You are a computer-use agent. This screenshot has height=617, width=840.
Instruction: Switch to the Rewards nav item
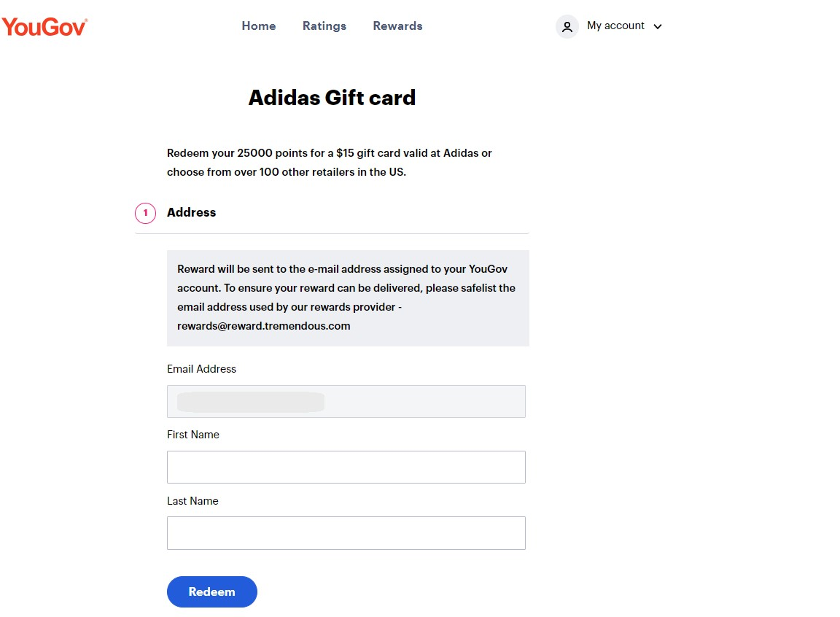[397, 26]
